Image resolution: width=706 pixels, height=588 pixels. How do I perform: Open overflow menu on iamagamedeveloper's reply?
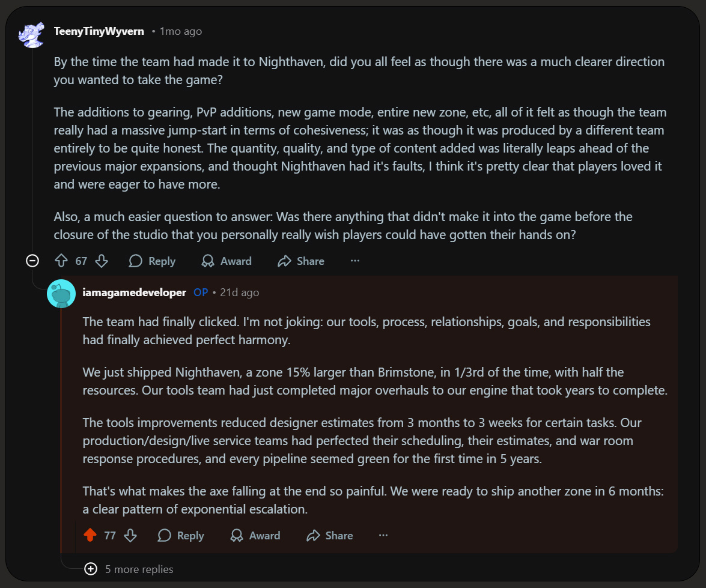(383, 535)
